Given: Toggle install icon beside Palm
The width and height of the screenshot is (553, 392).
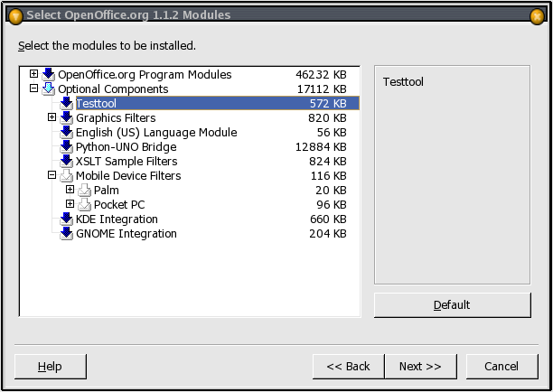Looking at the screenshot, I should [x=84, y=190].
